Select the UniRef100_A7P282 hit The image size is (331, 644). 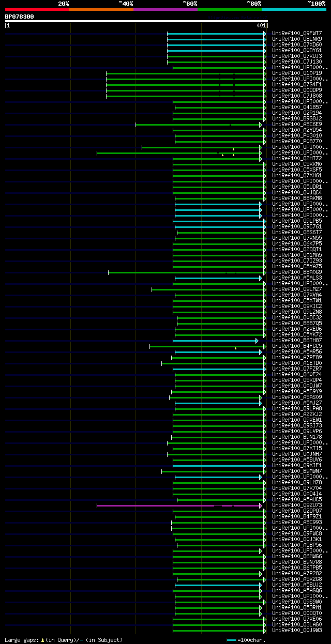click(x=297, y=573)
